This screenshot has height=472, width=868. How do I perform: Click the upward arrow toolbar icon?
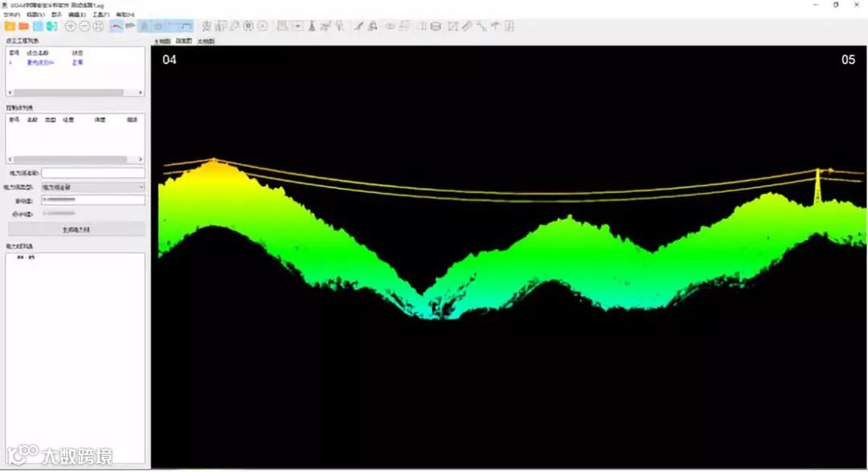[495, 26]
